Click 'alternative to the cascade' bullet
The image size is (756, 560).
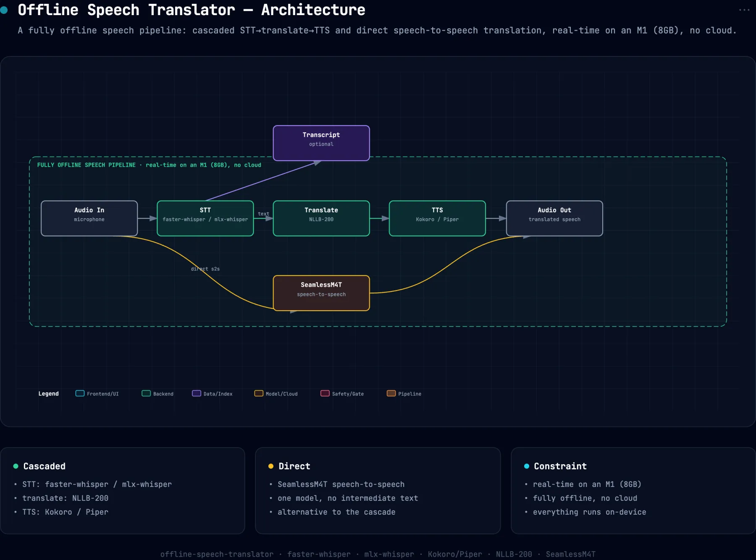pos(336,512)
